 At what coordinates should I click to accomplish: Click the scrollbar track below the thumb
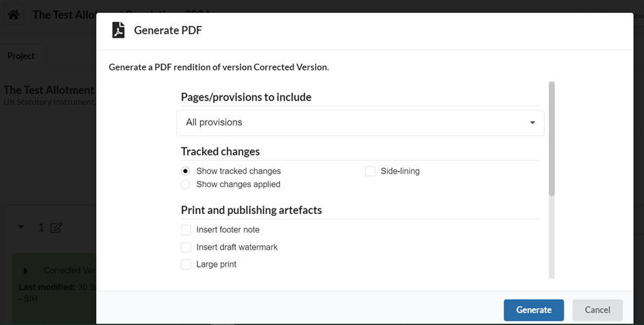pos(552,237)
